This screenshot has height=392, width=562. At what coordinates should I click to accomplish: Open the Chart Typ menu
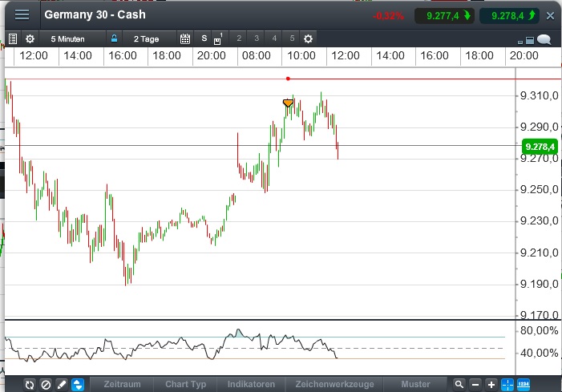tap(186, 384)
